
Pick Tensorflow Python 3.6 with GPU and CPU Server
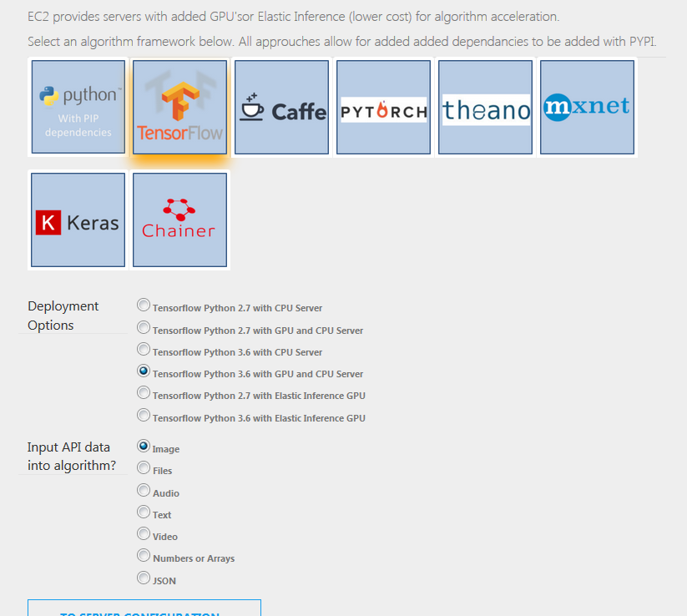144,371
